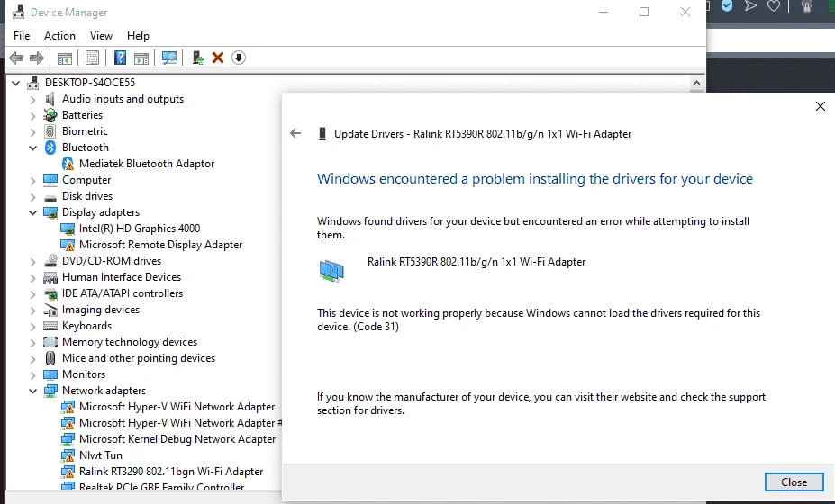This screenshot has width=835, height=504.
Task: Click the send arrow icon in background browser
Action: [x=750, y=6]
